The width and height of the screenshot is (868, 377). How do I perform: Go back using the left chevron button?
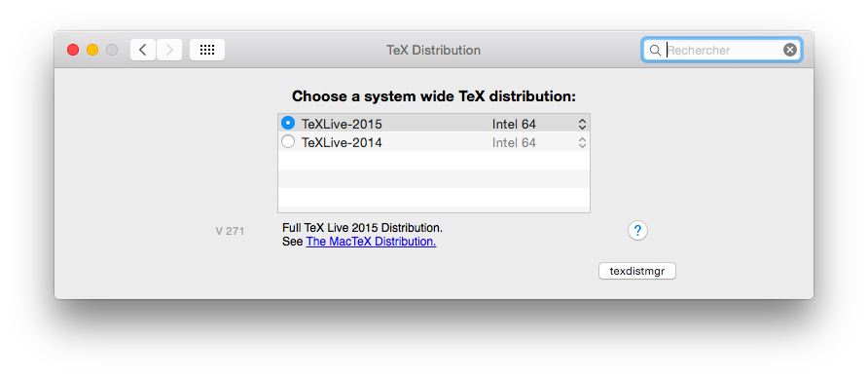pyautogui.click(x=143, y=50)
